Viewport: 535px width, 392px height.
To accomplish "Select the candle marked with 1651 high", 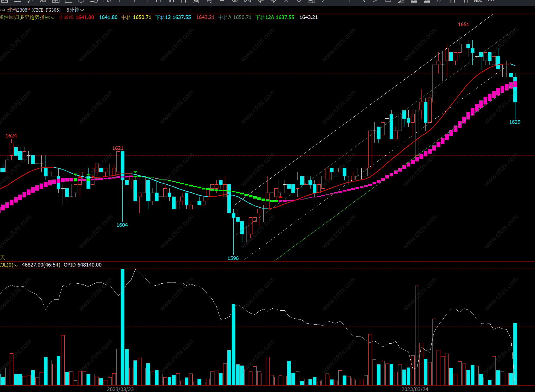I will [x=464, y=40].
